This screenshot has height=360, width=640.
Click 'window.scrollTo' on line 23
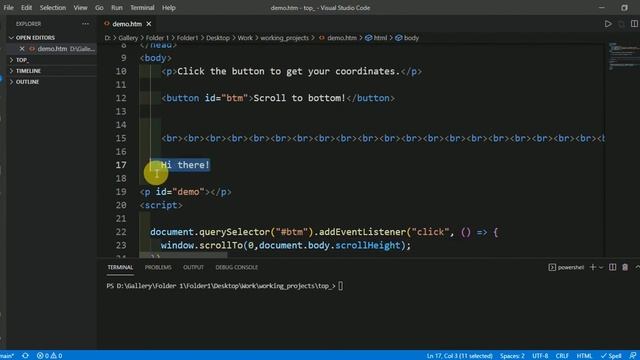tap(202, 245)
